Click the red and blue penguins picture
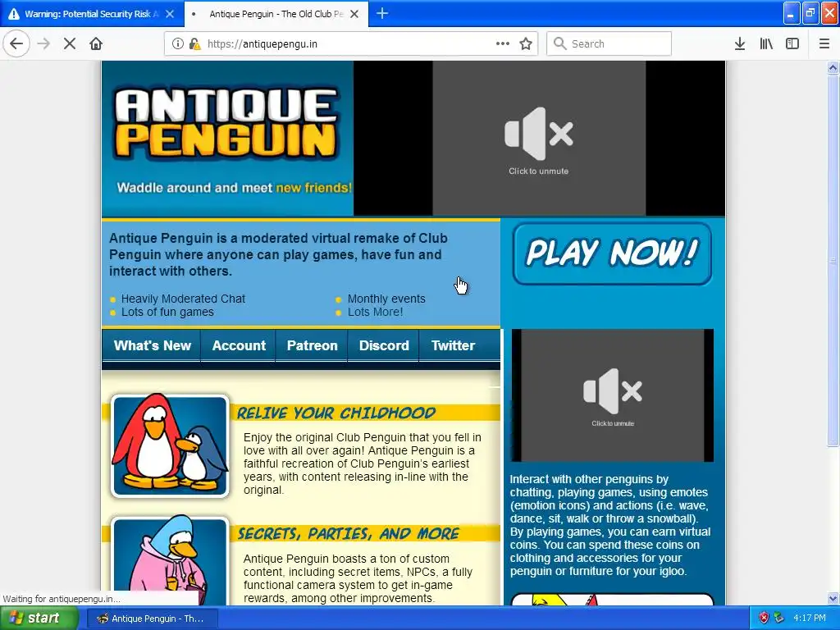840x630 pixels. (170, 445)
